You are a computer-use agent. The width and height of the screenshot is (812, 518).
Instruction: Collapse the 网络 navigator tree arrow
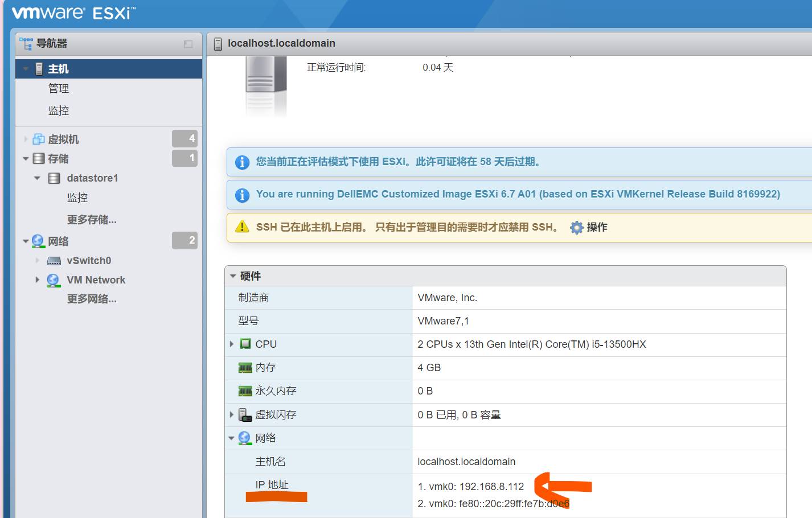[26, 241]
